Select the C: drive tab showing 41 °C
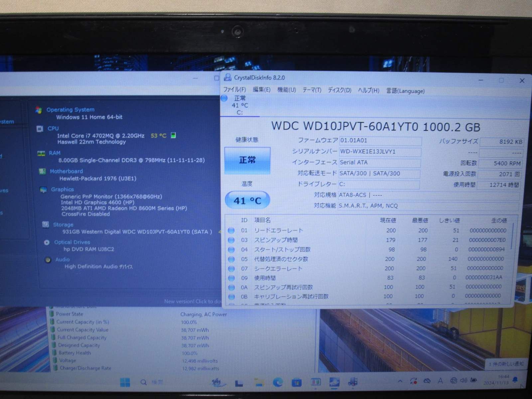This screenshot has width=532, height=399. pyautogui.click(x=240, y=105)
